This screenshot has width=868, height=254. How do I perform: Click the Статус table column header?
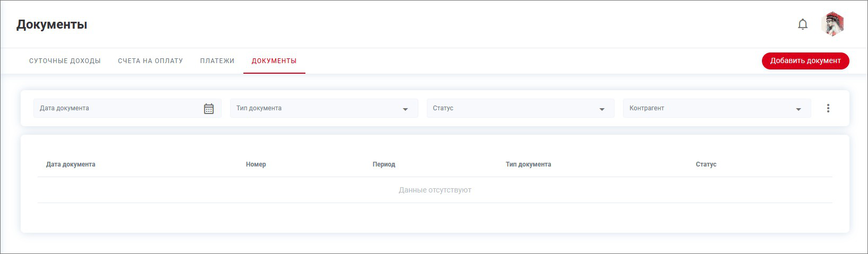[706, 164]
